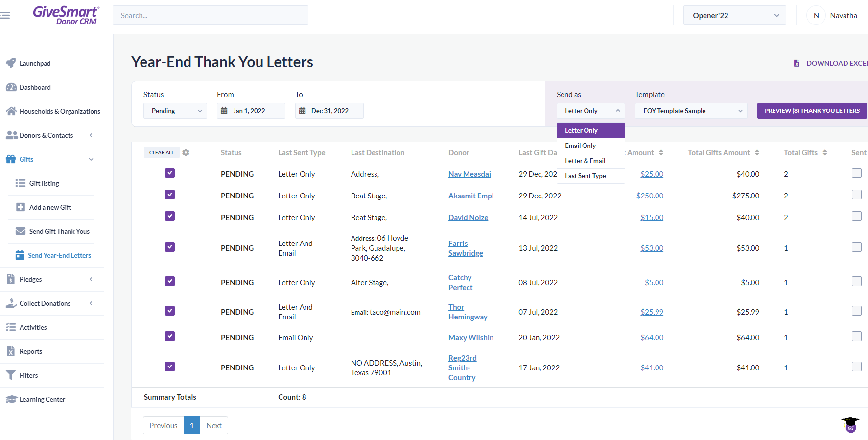Tick the Sent checkbox for Aksamit Empl
868x440 pixels.
point(857,195)
